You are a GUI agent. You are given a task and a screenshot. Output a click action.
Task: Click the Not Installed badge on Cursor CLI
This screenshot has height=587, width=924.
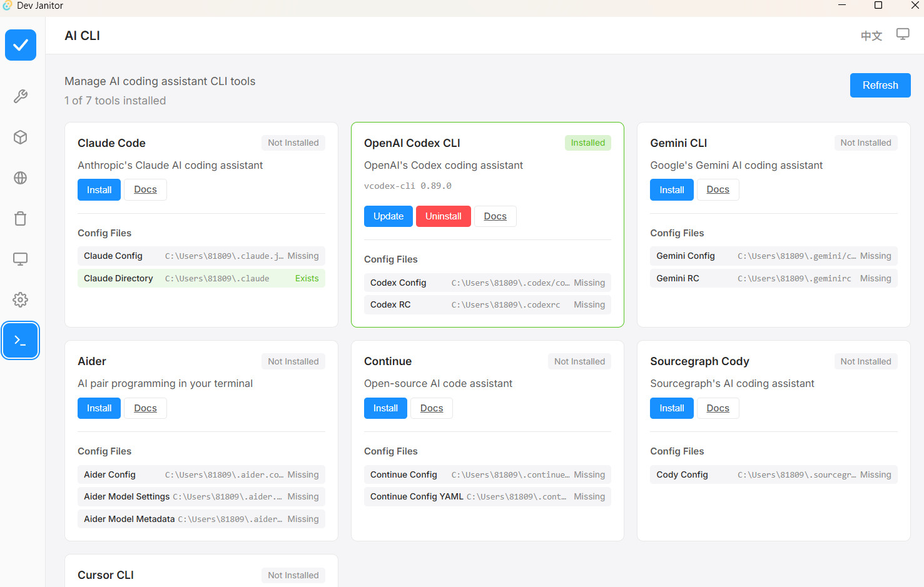pos(293,575)
